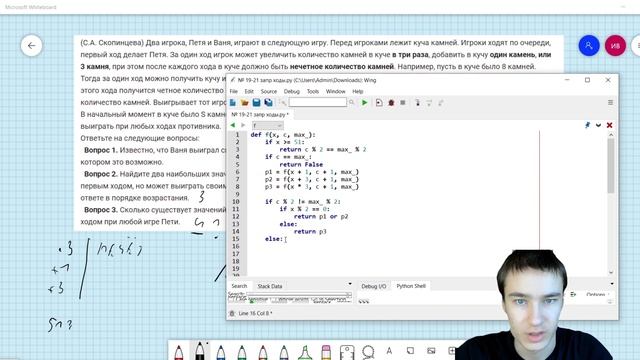Open the function selector dropdown showing f
Screen dimensions: 640x360
267,125
